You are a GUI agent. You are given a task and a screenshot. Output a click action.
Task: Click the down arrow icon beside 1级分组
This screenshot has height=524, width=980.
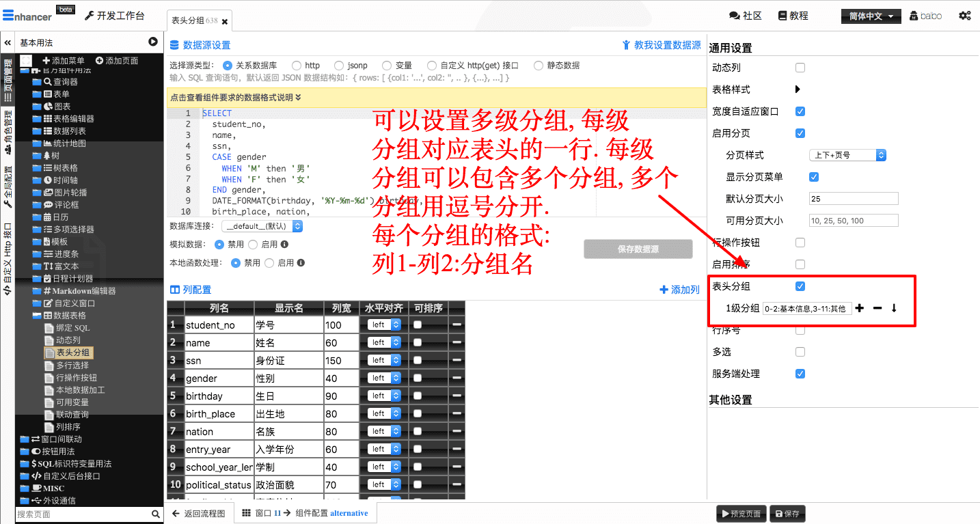click(894, 308)
